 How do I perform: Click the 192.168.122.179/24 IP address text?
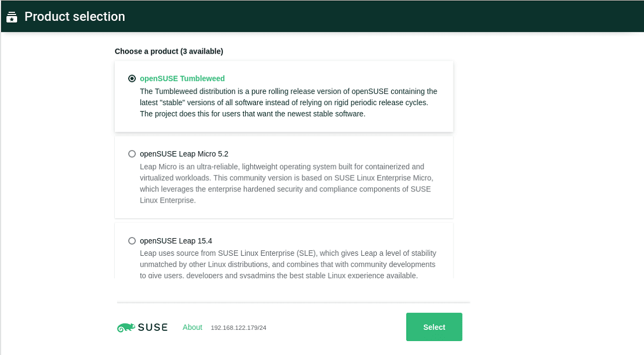pyautogui.click(x=238, y=328)
